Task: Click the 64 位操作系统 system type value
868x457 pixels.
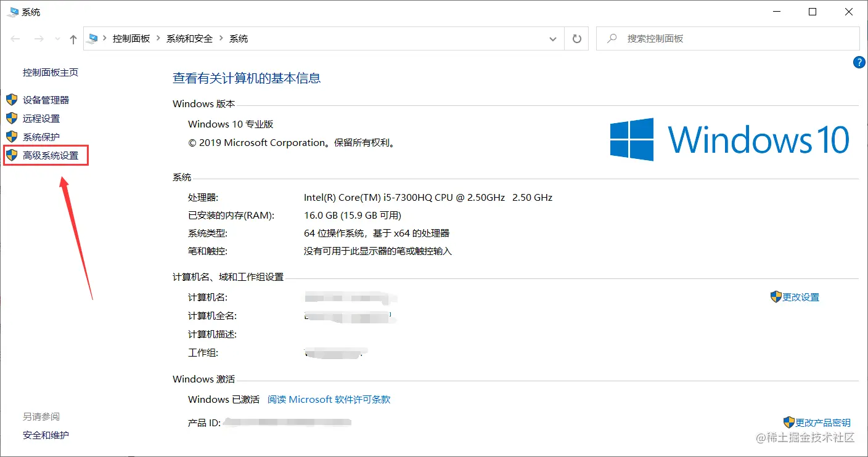Action: 377,233
